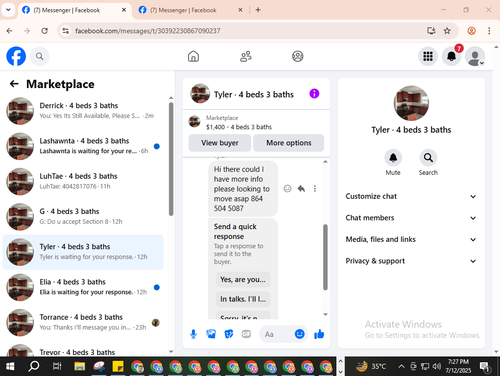The height and width of the screenshot is (376, 500).
Task: Open Lashawnta's 4 beds 3 baths conversation
Action: coord(83,146)
